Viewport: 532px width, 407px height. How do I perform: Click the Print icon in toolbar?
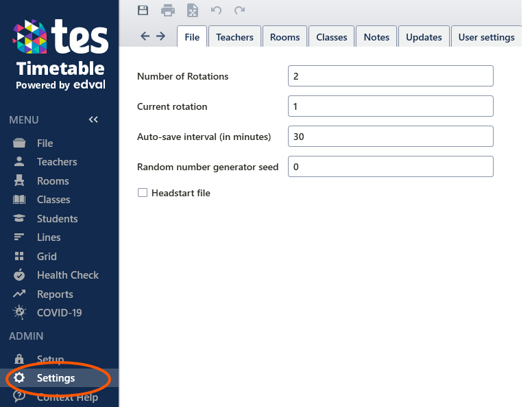click(x=168, y=10)
